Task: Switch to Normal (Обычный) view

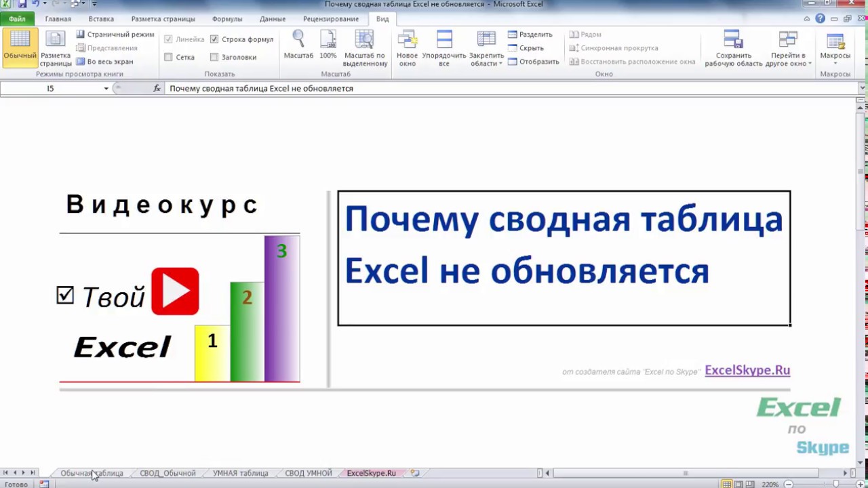Action: (x=20, y=47)
